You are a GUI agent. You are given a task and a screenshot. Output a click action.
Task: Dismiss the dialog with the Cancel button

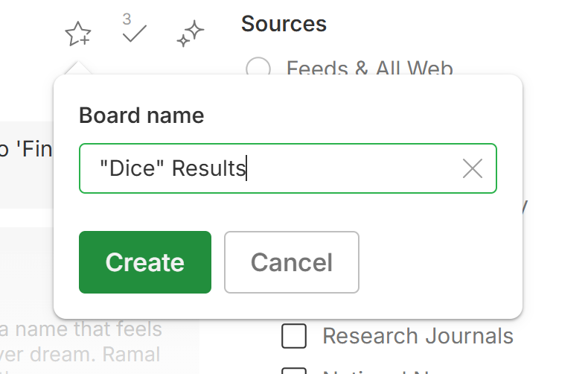[x=291, y=262]
